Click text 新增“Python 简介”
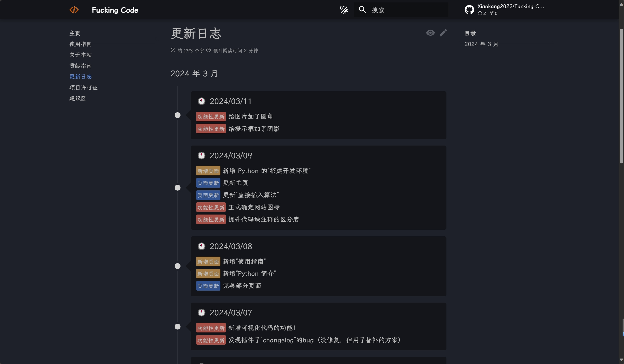 (x=249, y=274)
